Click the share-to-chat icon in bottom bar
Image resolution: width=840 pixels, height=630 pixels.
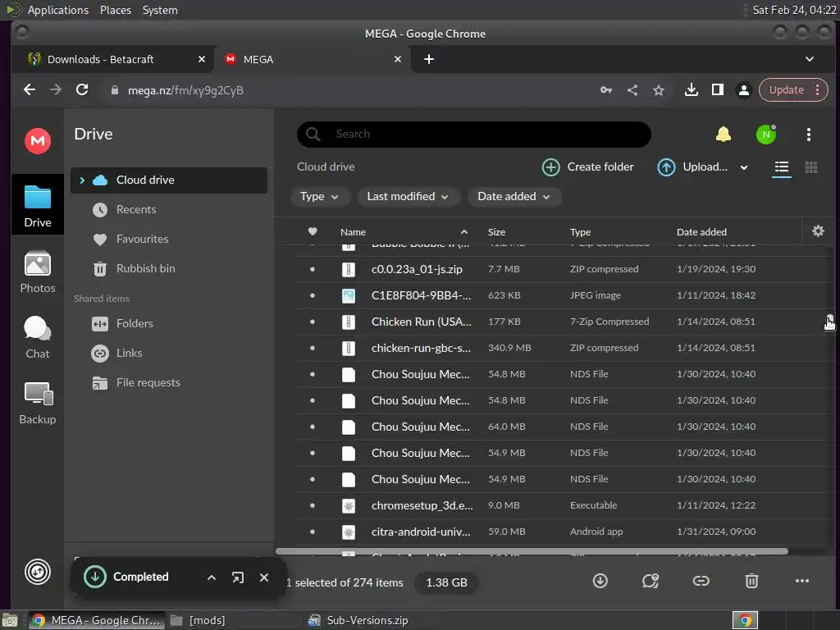pos(651,581)
